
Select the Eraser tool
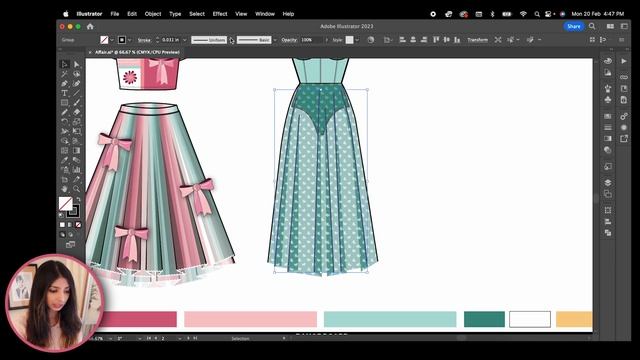tap(77, 112)
